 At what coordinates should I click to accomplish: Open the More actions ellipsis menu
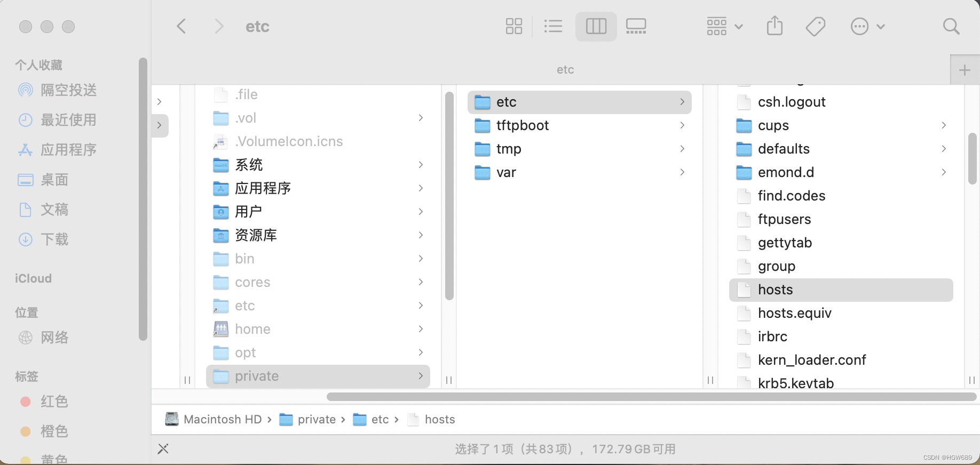(867, 26)
